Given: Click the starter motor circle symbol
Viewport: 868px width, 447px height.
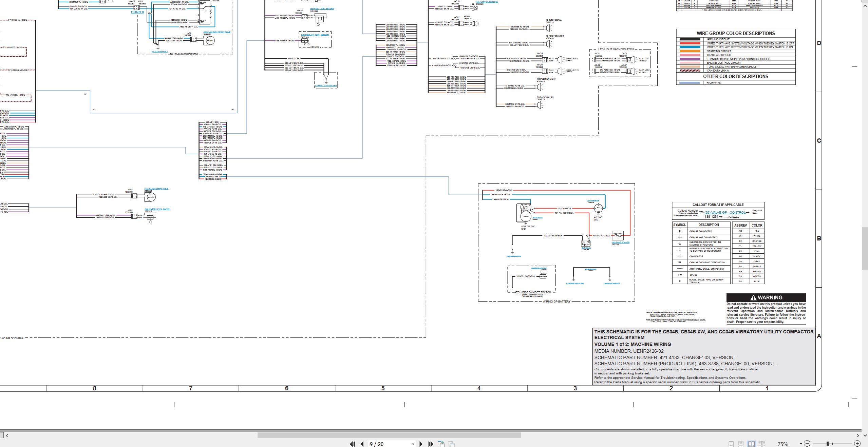Looking at the screenshot, I should (526, 216).
